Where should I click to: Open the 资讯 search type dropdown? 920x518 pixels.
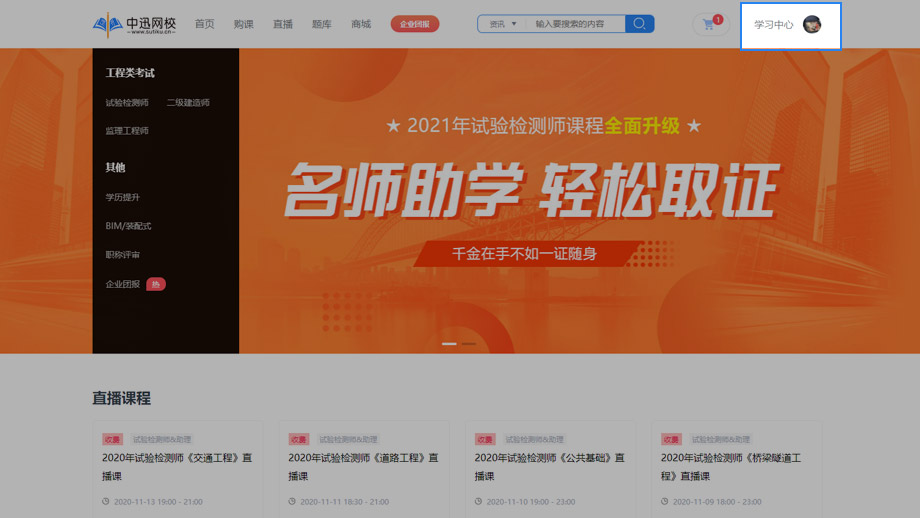coord(502,24)
